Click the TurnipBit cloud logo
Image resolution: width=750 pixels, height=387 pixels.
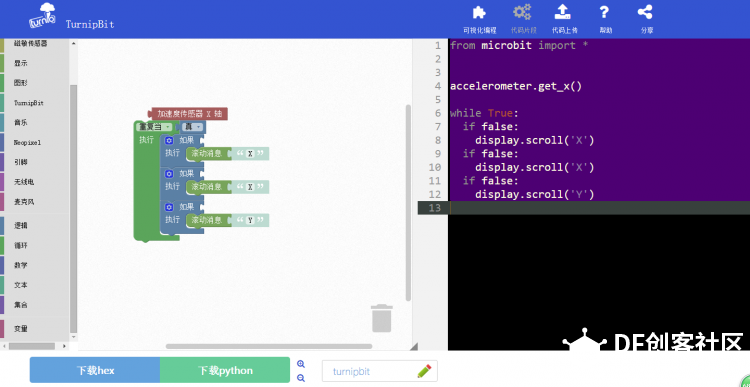point(42,17)
